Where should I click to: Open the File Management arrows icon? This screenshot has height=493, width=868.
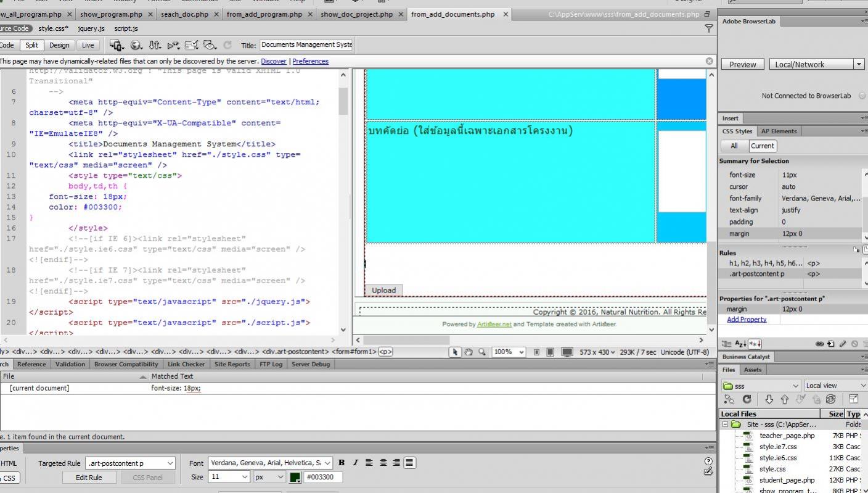[155, 45]
